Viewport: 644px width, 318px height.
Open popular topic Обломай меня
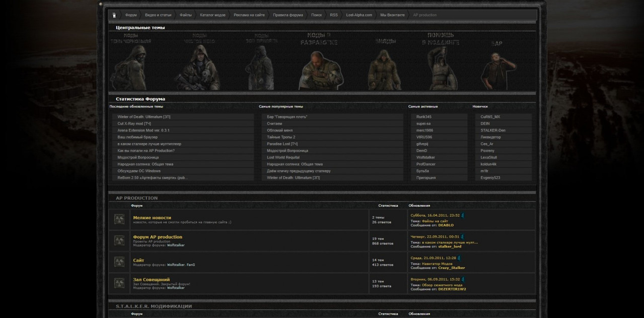pyautogui.click(x=279, y=130)
